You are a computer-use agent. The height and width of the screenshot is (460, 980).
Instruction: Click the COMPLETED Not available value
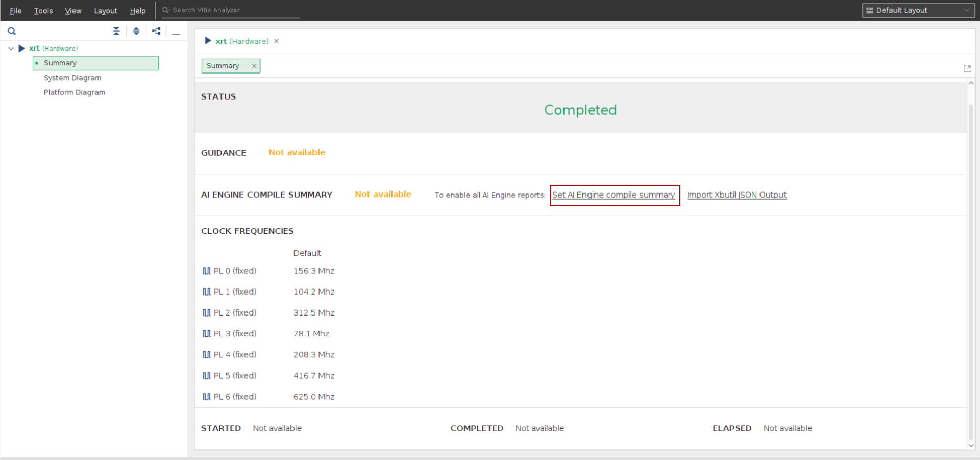coord(540,428)
